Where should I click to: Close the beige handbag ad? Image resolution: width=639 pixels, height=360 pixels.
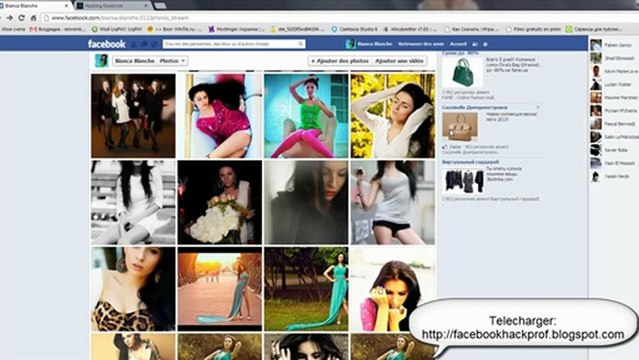[538, 107]
